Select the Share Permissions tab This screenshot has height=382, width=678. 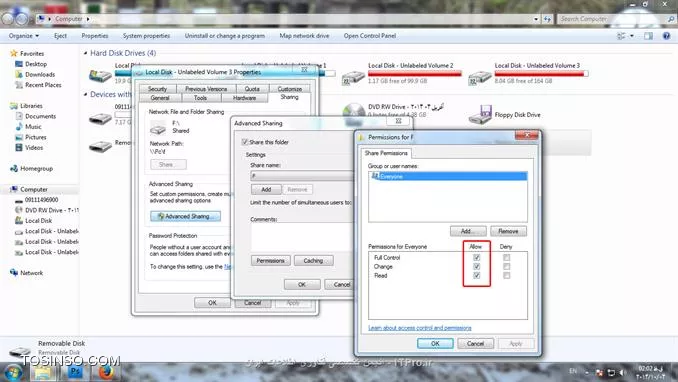pos(386,153)
